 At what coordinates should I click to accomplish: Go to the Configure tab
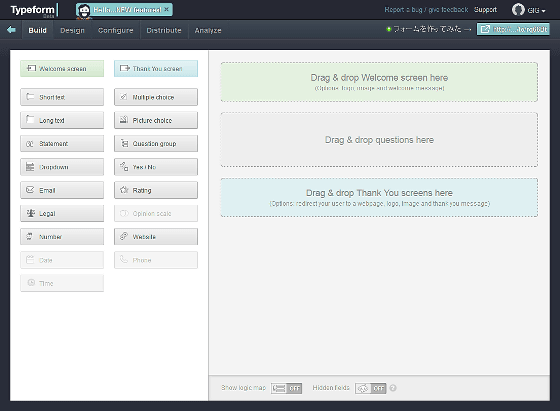pos(115,30)
